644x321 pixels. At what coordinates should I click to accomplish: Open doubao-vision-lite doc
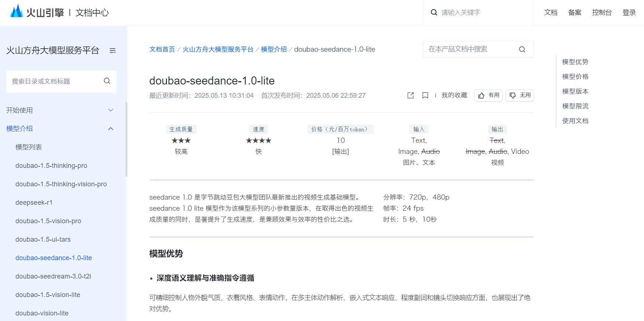tap(42, 313)
